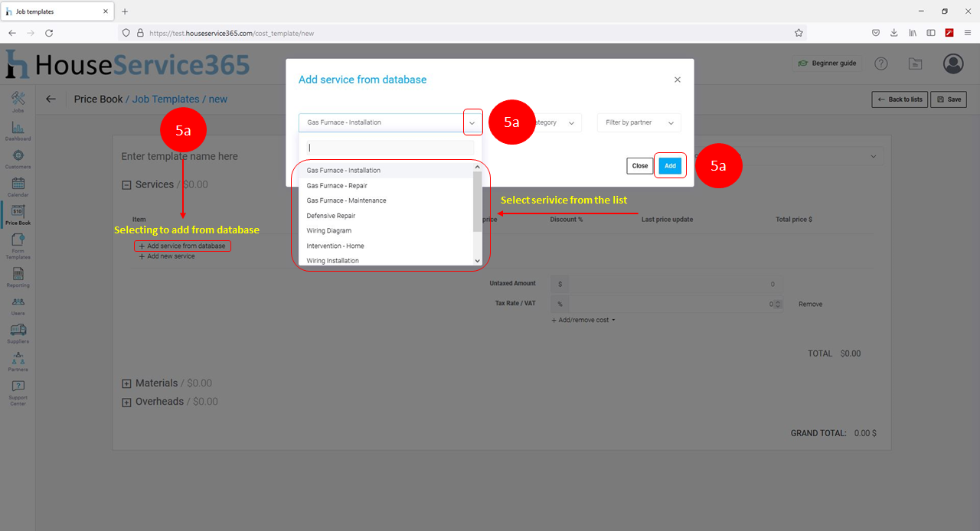Click the back arrow beside Price Book
Viewport: 980px width, 531px height.
click(51, 99)
